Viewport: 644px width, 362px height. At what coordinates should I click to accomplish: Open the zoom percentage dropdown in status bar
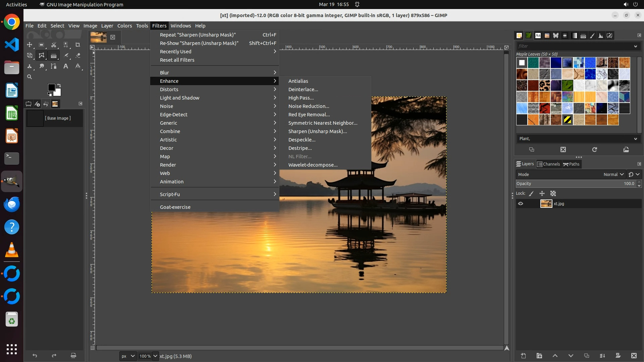[155, 356]
